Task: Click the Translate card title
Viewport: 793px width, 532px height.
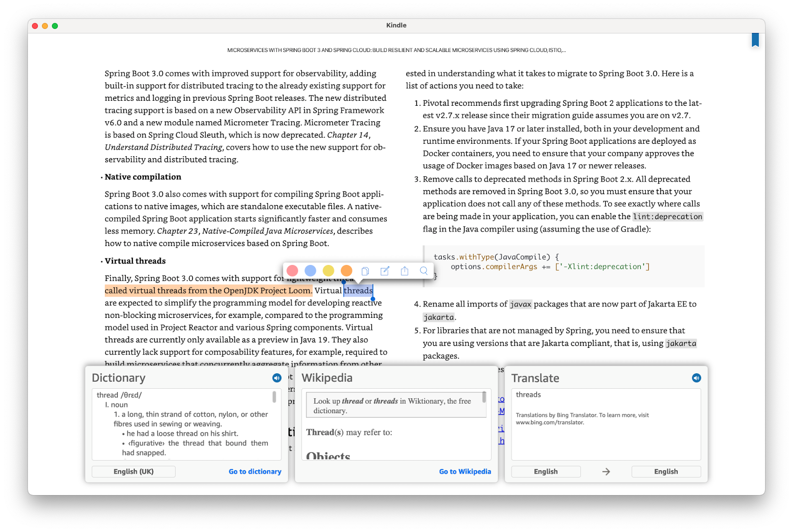Action: [x=535, y=378]
